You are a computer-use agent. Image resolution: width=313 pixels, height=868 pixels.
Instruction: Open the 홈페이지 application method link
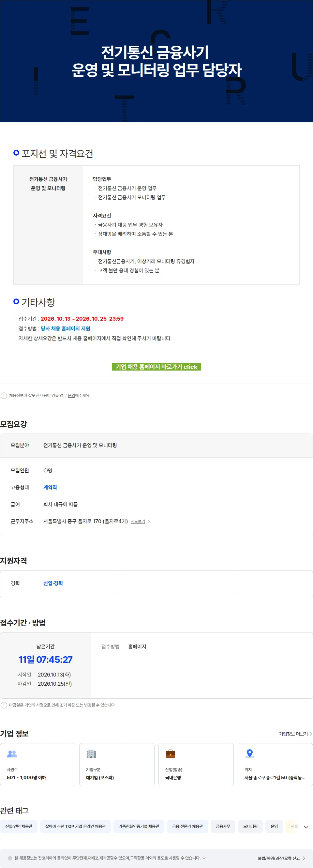point(137,646)
